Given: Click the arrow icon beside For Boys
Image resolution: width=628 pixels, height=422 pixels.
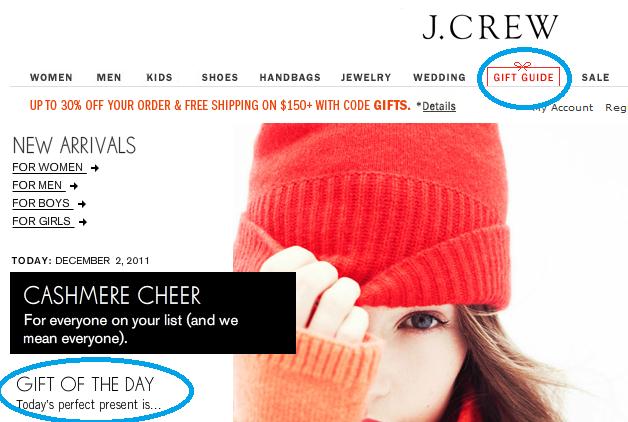Looking at the screenshot, I should point(82,204).
